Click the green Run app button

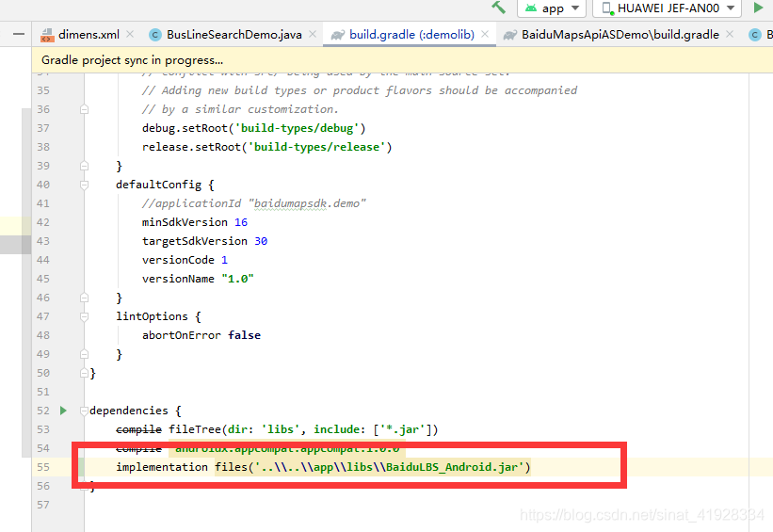(758, 8)
